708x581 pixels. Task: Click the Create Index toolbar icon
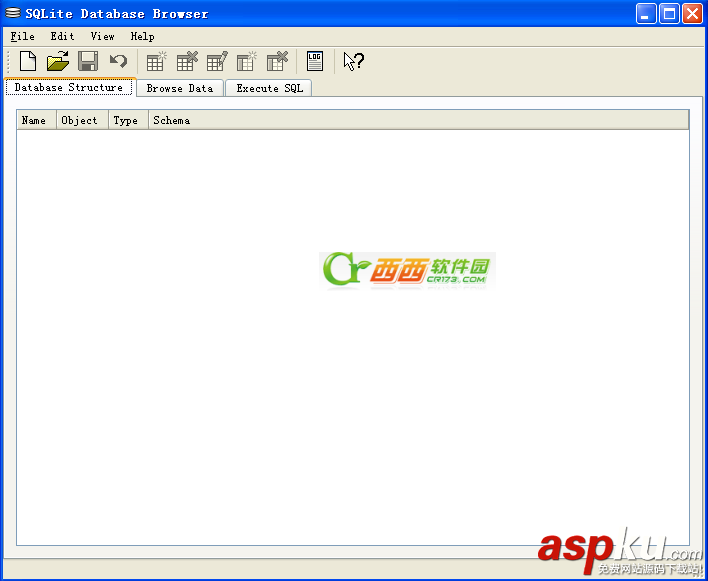click(247, 61)
